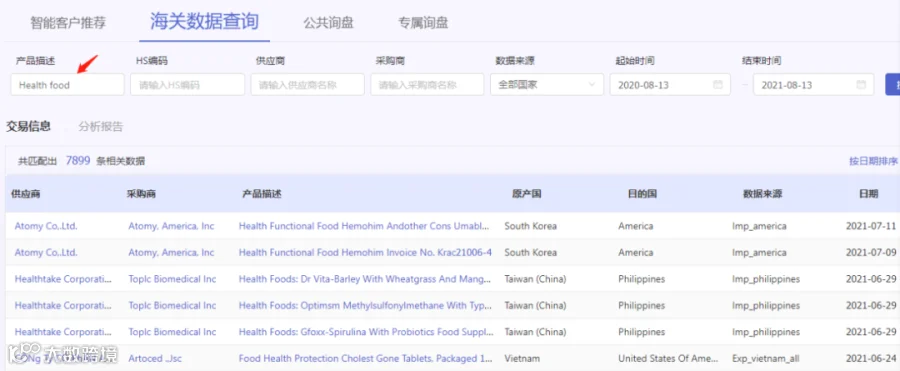Click 原产国 column header
Screen dimensions: 900x371
click(x=526, y=194)
